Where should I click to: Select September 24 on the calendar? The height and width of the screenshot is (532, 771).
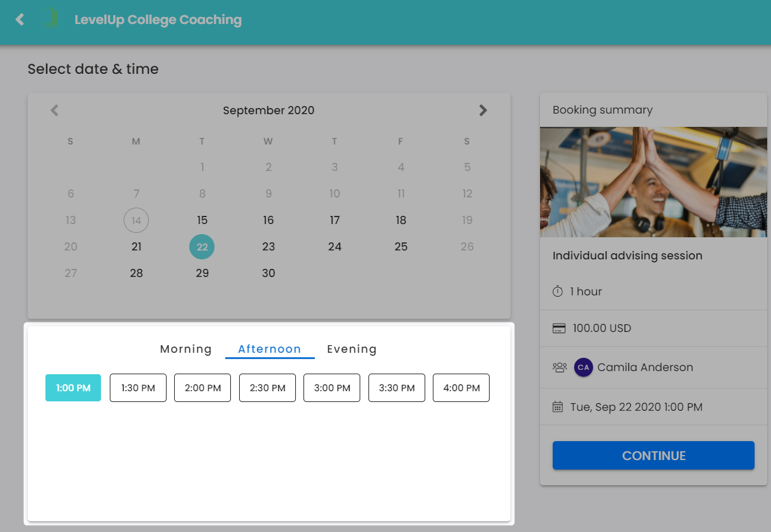click(334, 247)
